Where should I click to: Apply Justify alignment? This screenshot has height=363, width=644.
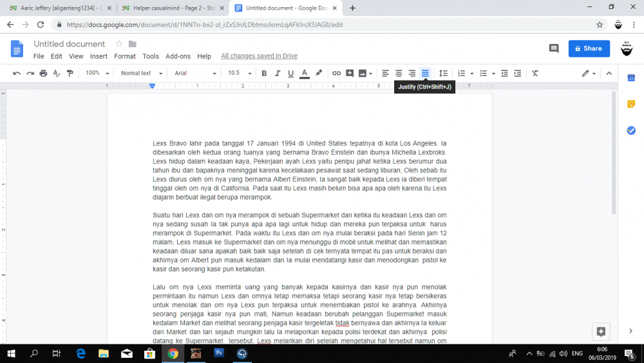[425, 73]
